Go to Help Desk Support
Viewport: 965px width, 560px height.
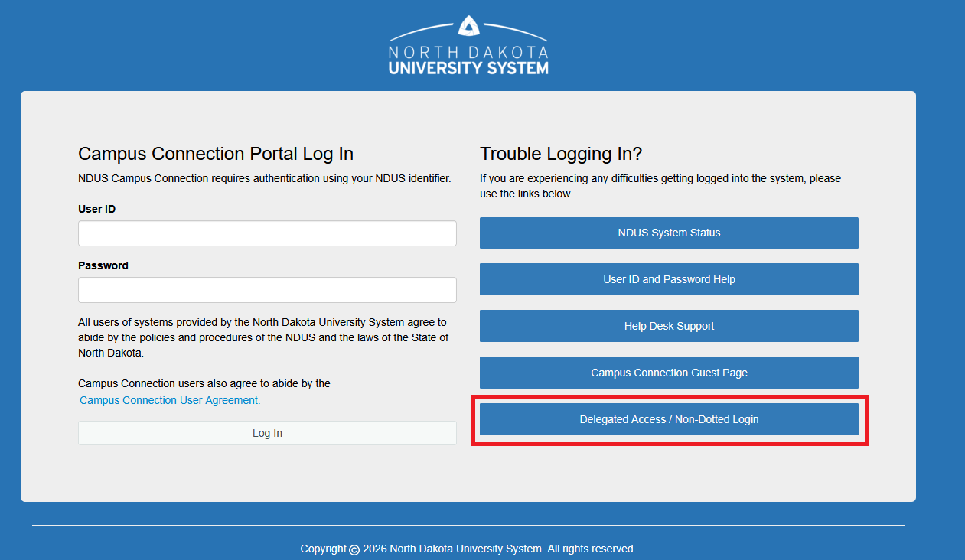click(x=669, y=326)
